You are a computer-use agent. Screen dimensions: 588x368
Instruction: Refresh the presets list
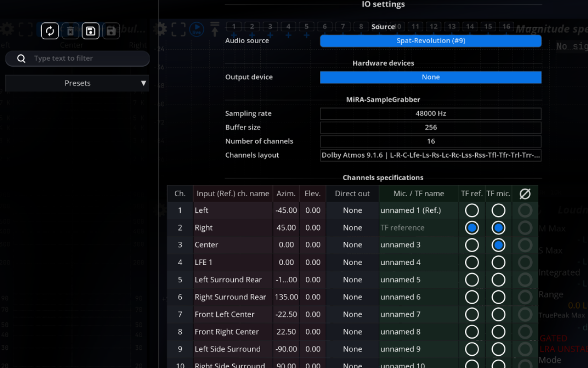[x=49, y=30]
